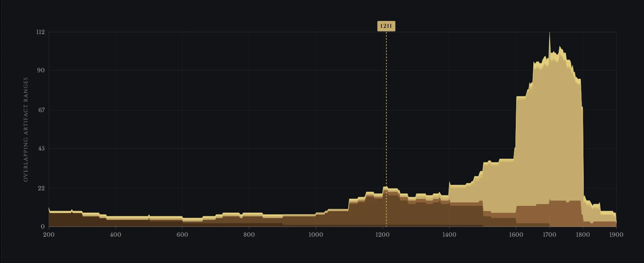
Task: Click the 1800 x-axis tick label
Action: [x=583, y=234]
